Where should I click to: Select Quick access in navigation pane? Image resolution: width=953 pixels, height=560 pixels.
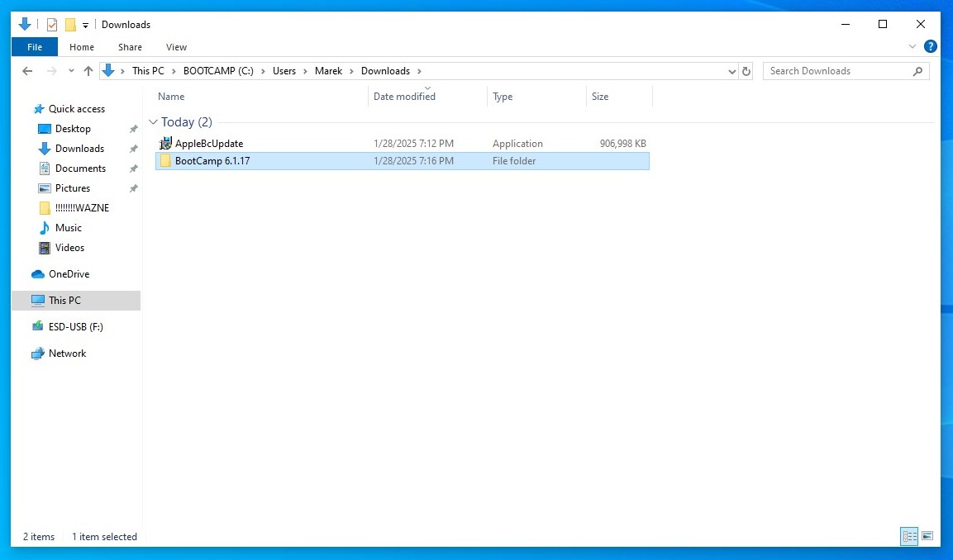pyautogui.click(x=77, y=109)
